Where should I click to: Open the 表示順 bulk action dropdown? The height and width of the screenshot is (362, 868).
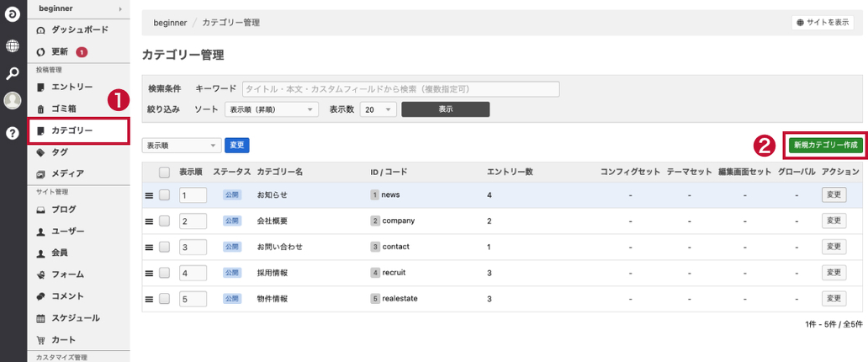(x=182, y=146)
